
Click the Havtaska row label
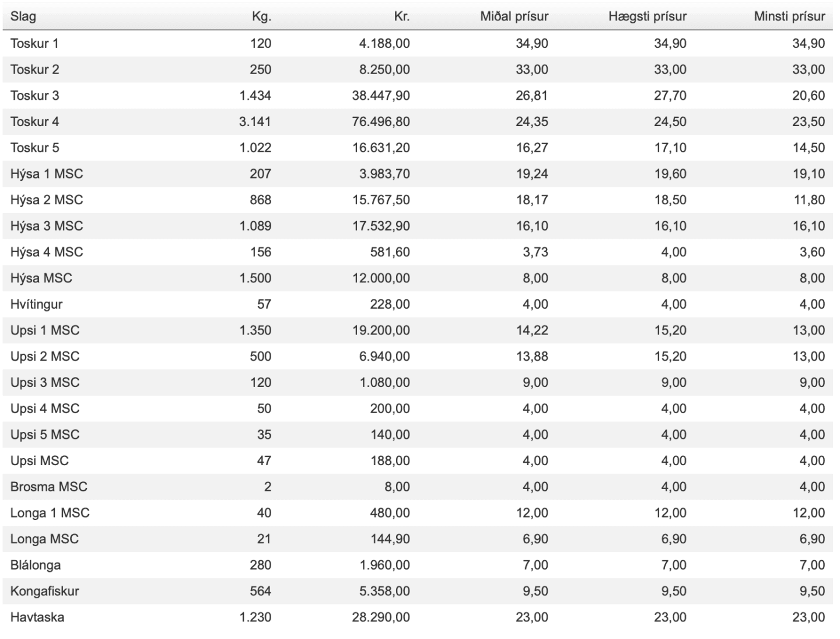[x=37, y=617]
